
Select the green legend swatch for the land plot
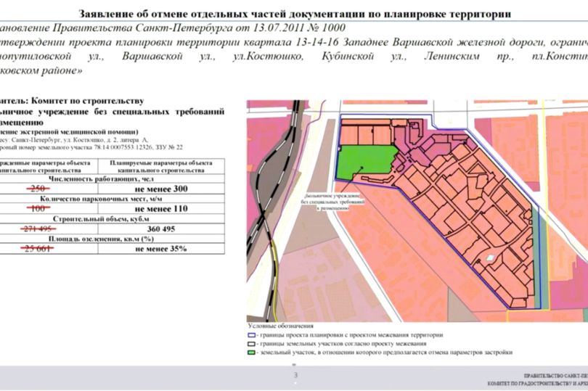pyautogui.click(x=251, y=352)
